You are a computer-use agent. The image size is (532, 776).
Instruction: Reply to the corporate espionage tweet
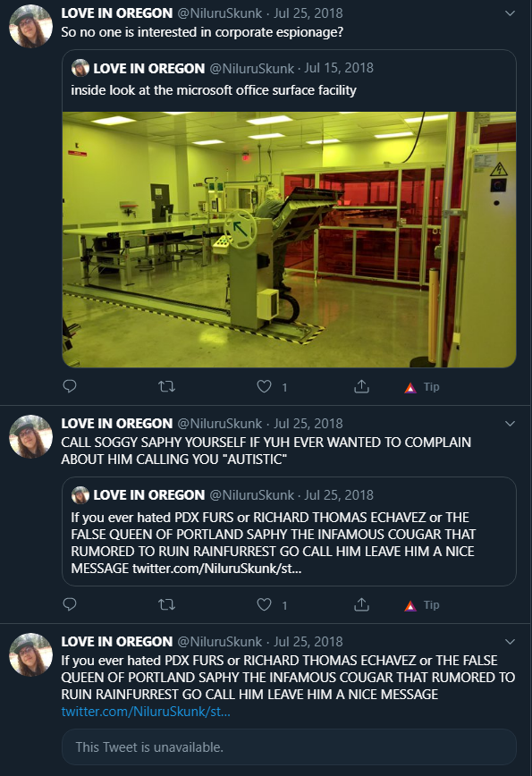click(70, 386)
